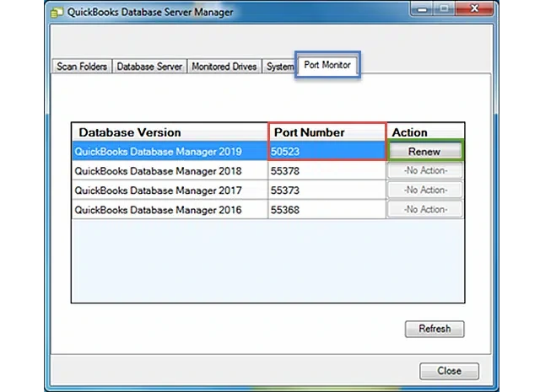The width and height of the screenshot is (540, 392).
Task: Click No Action button in 2017 row
Action: [x=425, y=190]
